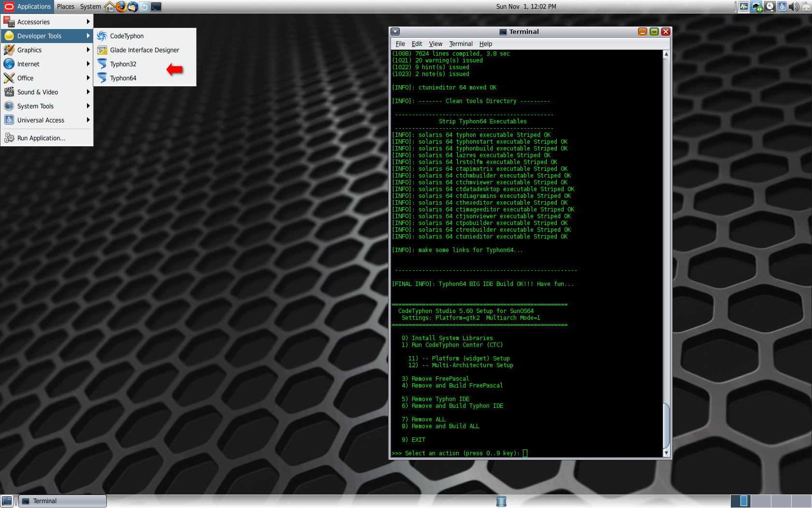Click the Graphics category icon
The width and height of the screenshot is (812, 508).
click(x=9, y=50)
